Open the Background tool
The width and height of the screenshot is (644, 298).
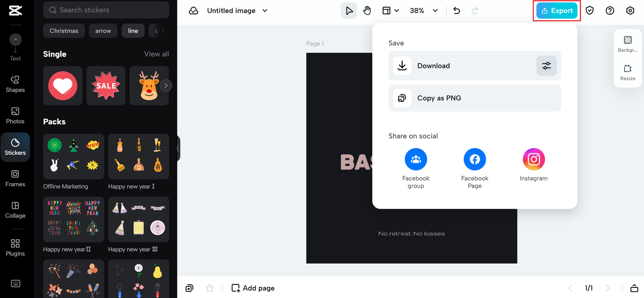628,44
